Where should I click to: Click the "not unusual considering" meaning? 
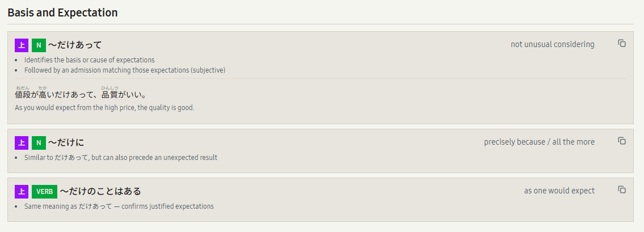click(552, 44)
